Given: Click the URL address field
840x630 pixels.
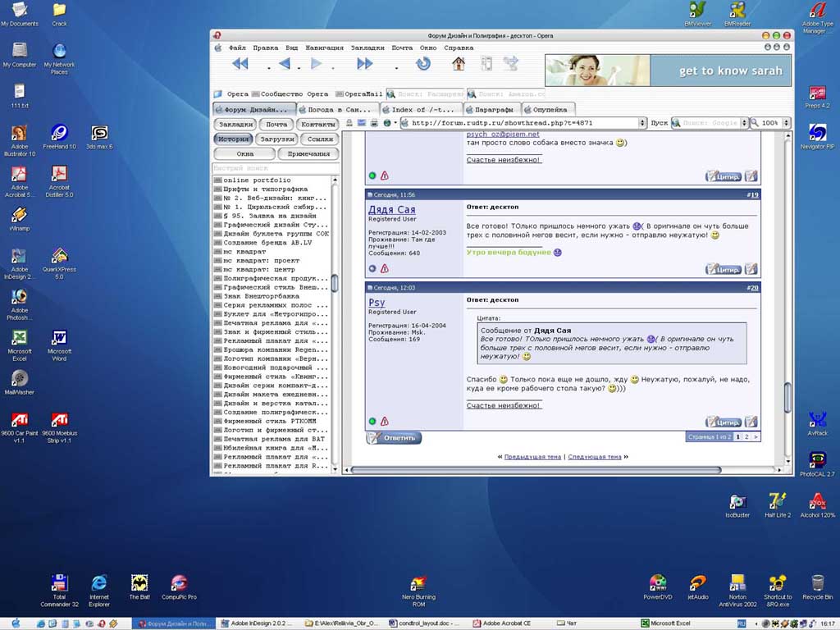Looking at the screenshot, I should (x=519, y=123).
